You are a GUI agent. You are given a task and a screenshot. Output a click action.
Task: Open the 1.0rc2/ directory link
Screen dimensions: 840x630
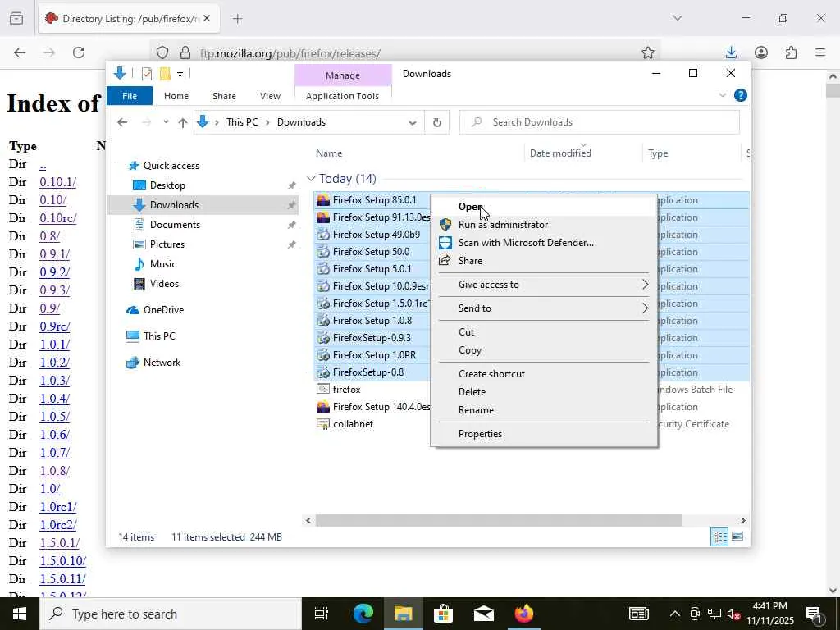click(58, 525)
